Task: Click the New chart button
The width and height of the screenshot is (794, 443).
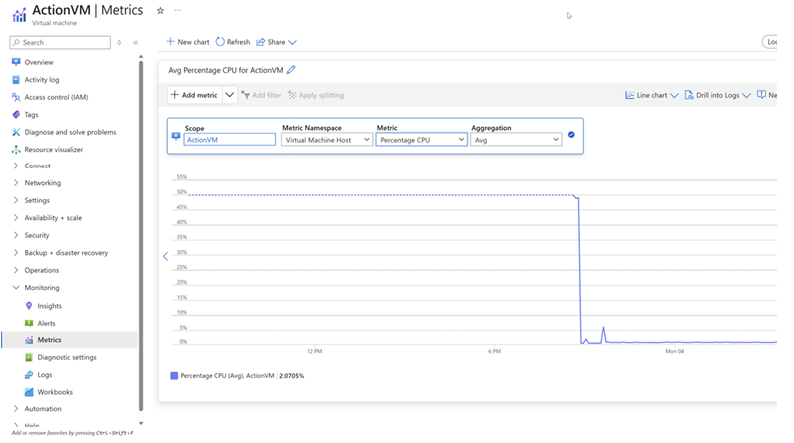Action: point(188,42)
